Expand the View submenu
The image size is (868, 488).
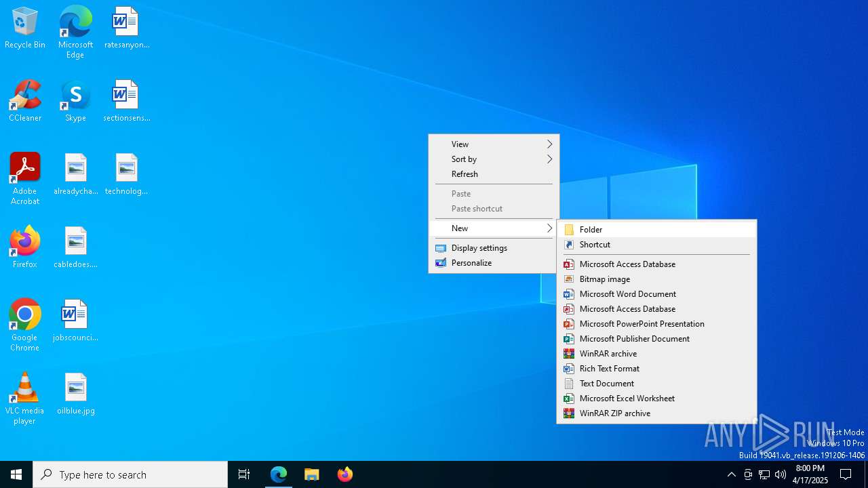(494, 144)
